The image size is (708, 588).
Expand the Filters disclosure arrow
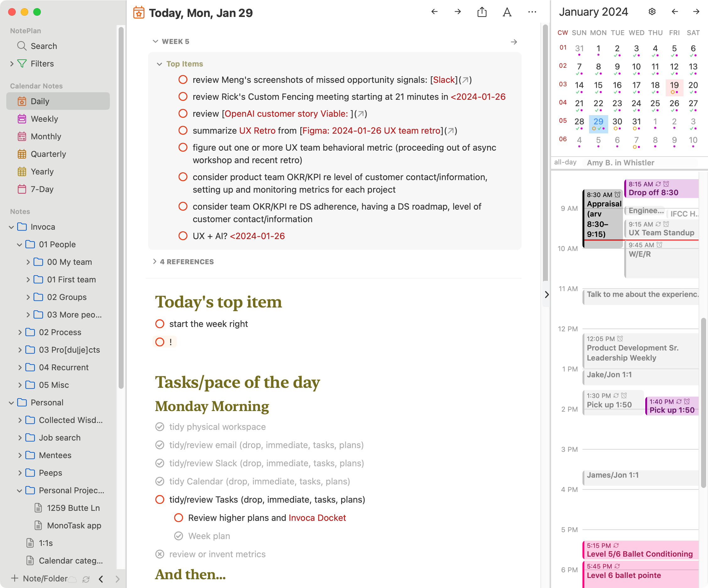coord(12,63)
